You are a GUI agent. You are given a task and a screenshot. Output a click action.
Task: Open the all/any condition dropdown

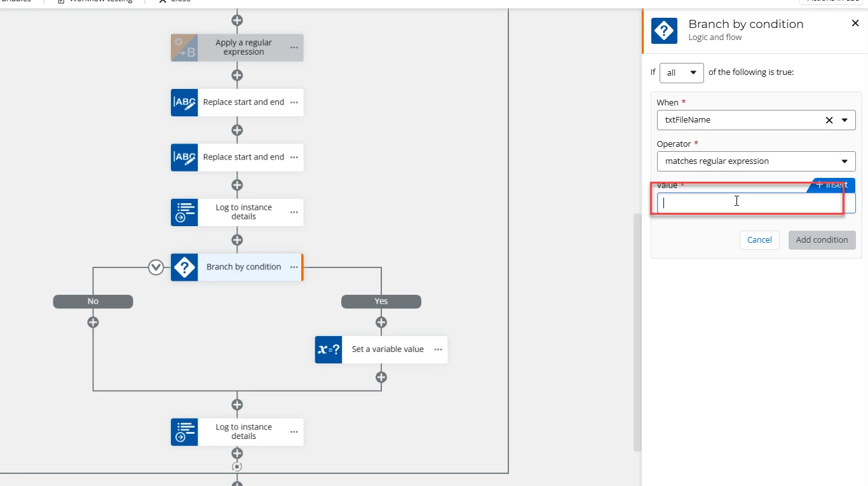tap(682, 73)
